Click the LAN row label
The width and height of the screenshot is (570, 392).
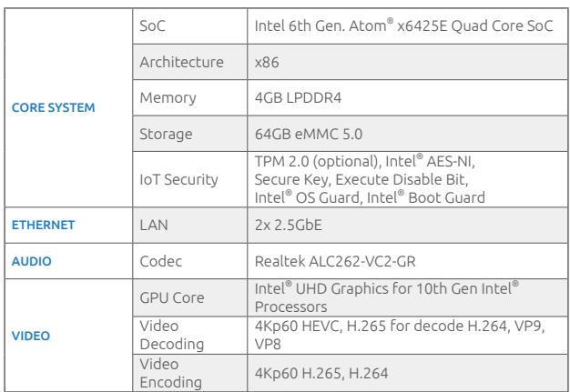tap(153, 225)
